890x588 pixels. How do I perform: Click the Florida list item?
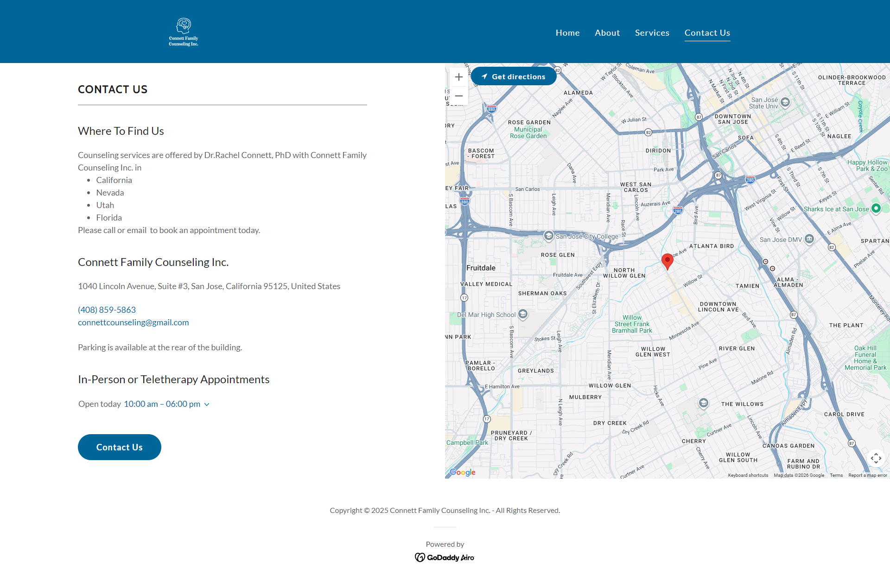(109, 218)
